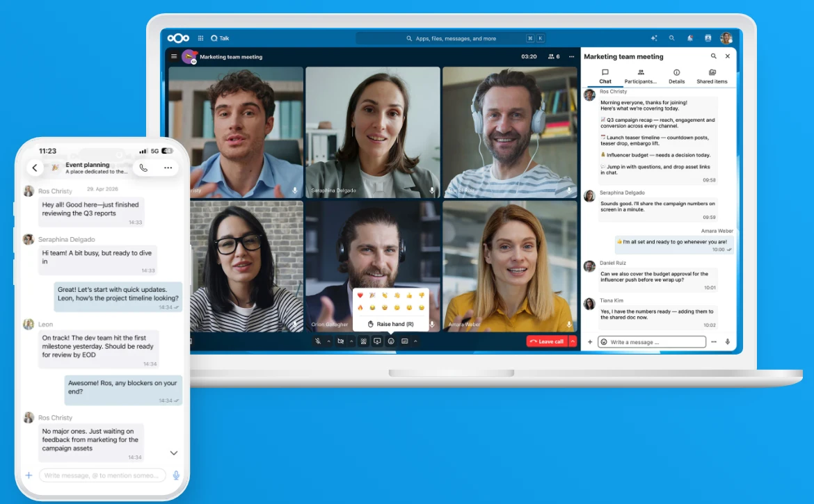Jump to latest message with phone chevron
This screenshot has width=814, height=504.
coord(174,453)
